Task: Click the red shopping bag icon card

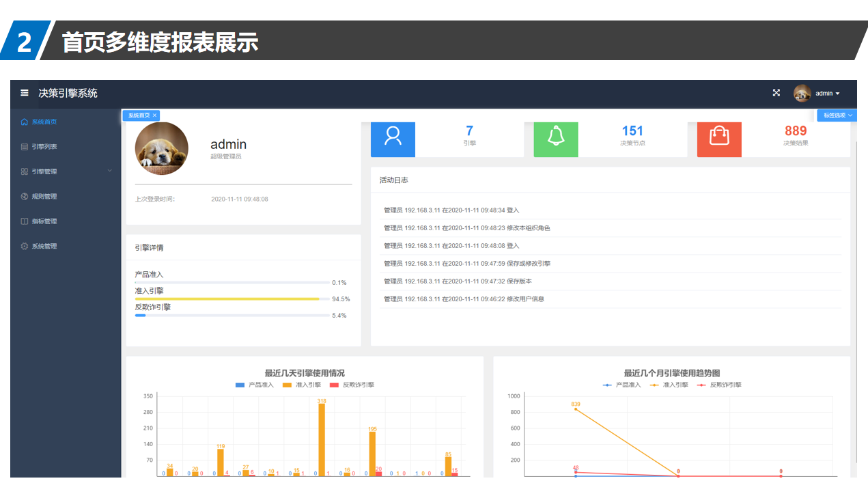Action: 719,139
